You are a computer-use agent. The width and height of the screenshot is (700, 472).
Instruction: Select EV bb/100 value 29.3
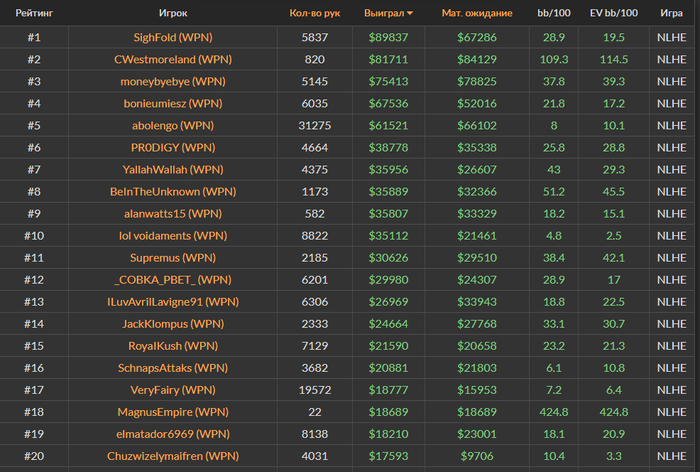(x=613, y=169)
